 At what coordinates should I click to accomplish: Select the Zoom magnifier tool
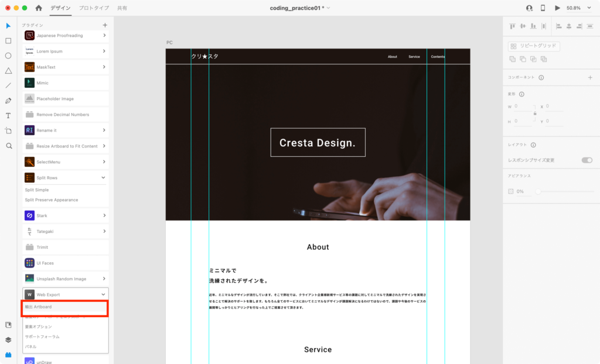9,146
